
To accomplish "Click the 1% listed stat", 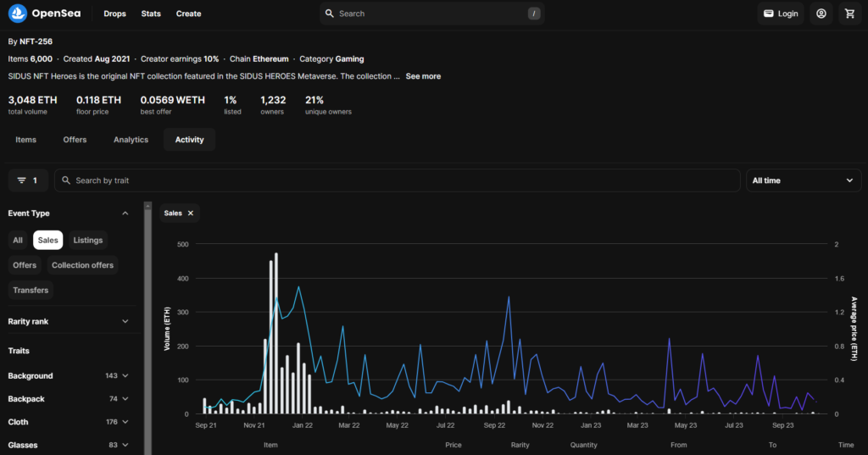I will tap(232, 104).
